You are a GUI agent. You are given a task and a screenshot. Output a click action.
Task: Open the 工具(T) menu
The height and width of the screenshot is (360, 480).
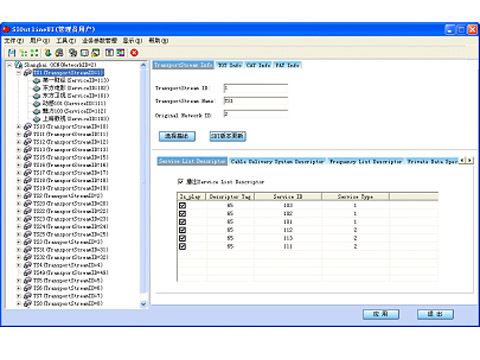point(66,41)
